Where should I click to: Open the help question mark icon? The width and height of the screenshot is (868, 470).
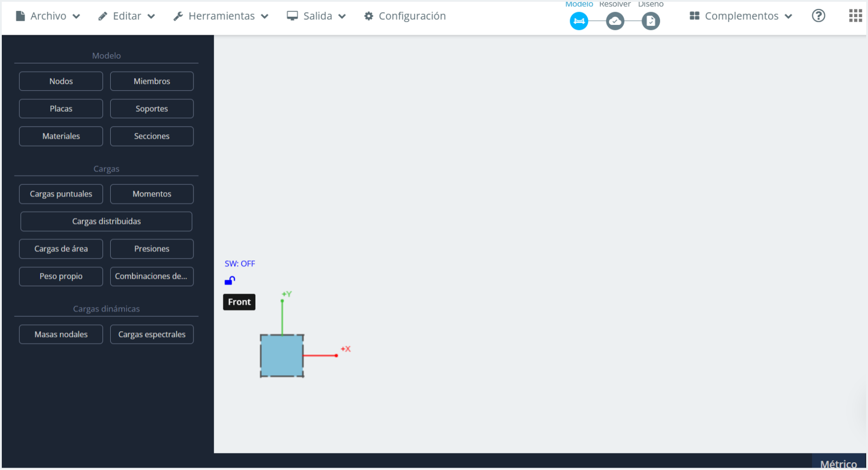pos(818,16)
